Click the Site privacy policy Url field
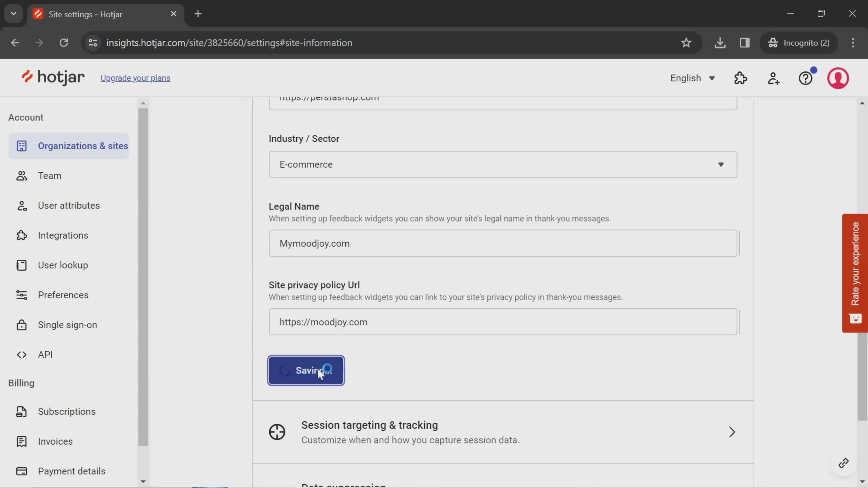868x488 pixels. click(503, 322)
